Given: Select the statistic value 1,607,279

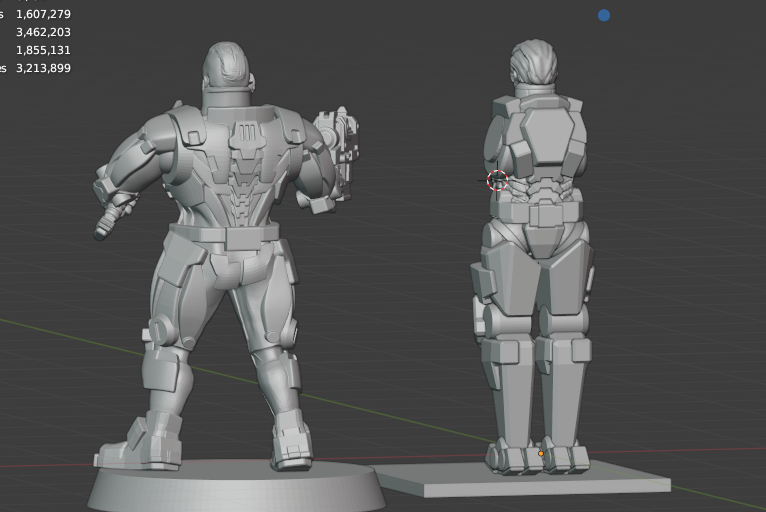Looking at the screenshot, I should pyautogui.click(x=43, y=14).
